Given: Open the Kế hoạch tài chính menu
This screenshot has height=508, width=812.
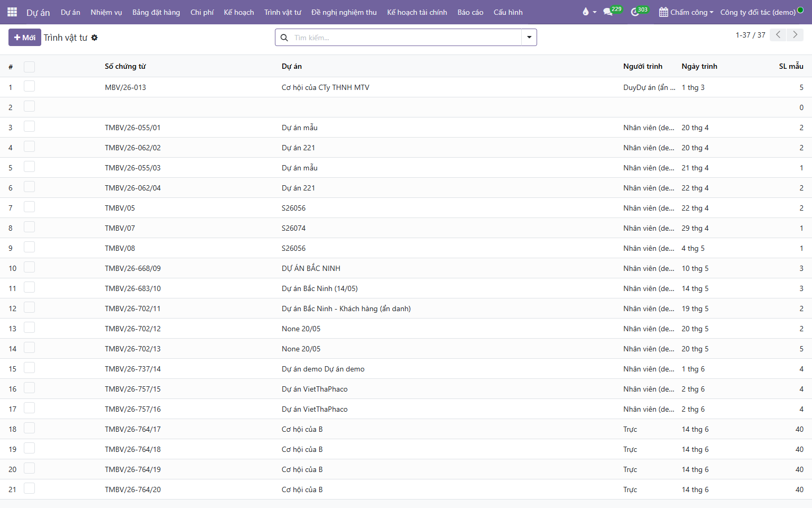Looking at the screenshot, I should coord(417,12).
